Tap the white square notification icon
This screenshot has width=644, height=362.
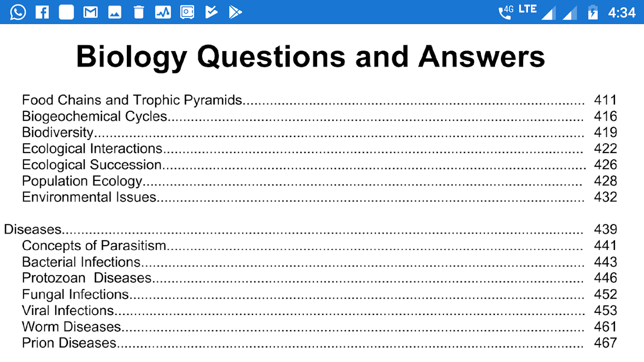pyautogui.click(x=66, y=12)
